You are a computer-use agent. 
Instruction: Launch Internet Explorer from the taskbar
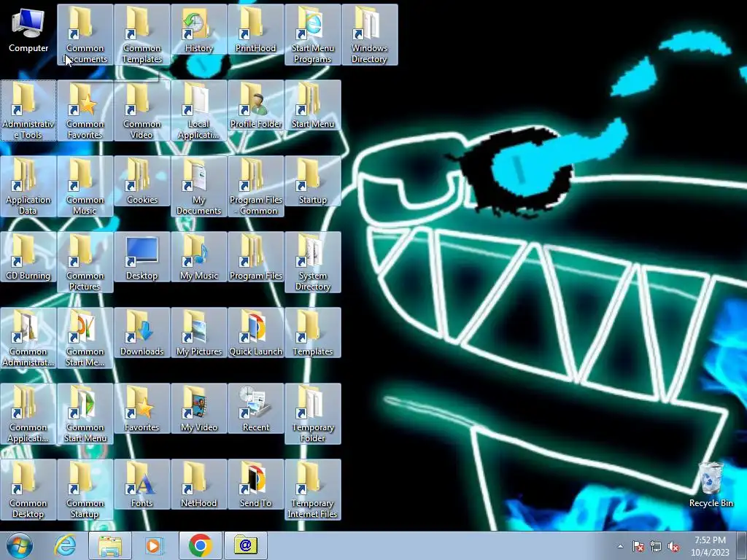coord(65,545)
